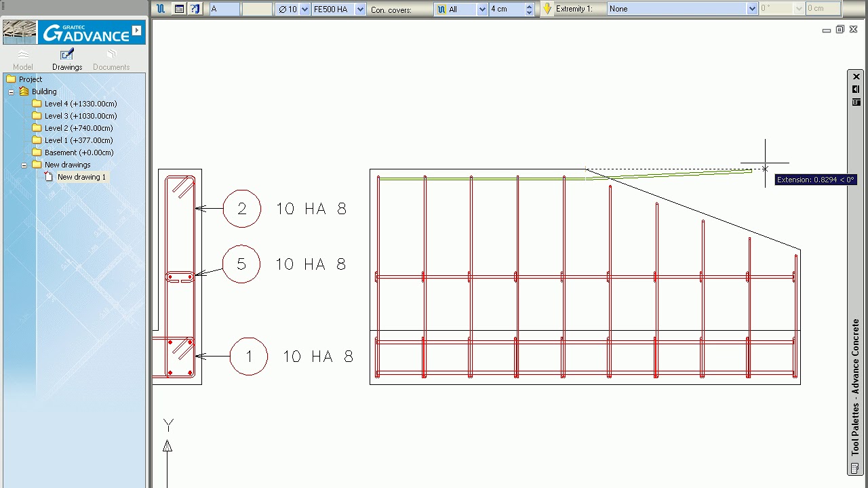Select Level 4 (+1330.00cm) folder
This screenshot has height=488, width=868.
[81, 104]
